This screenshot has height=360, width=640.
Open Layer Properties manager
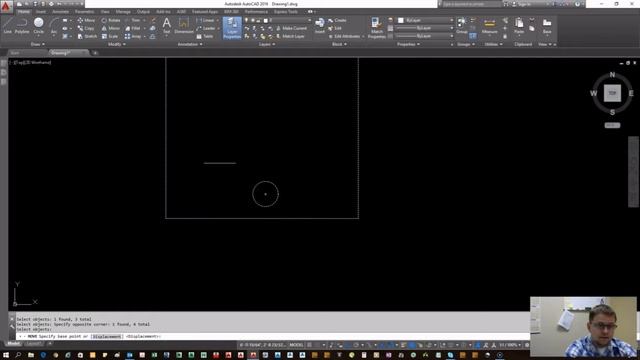click(232, 28)
